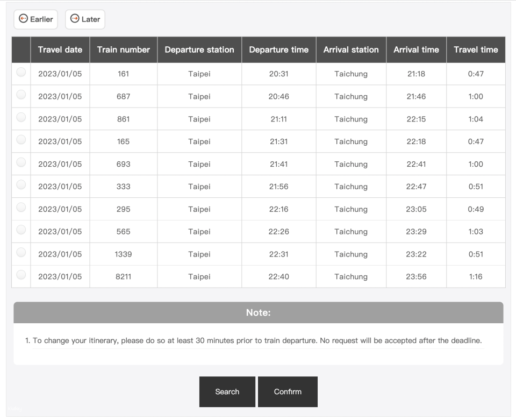Select radio button for train 165
Screen dimensions: 516x420
tap(21, 140)
